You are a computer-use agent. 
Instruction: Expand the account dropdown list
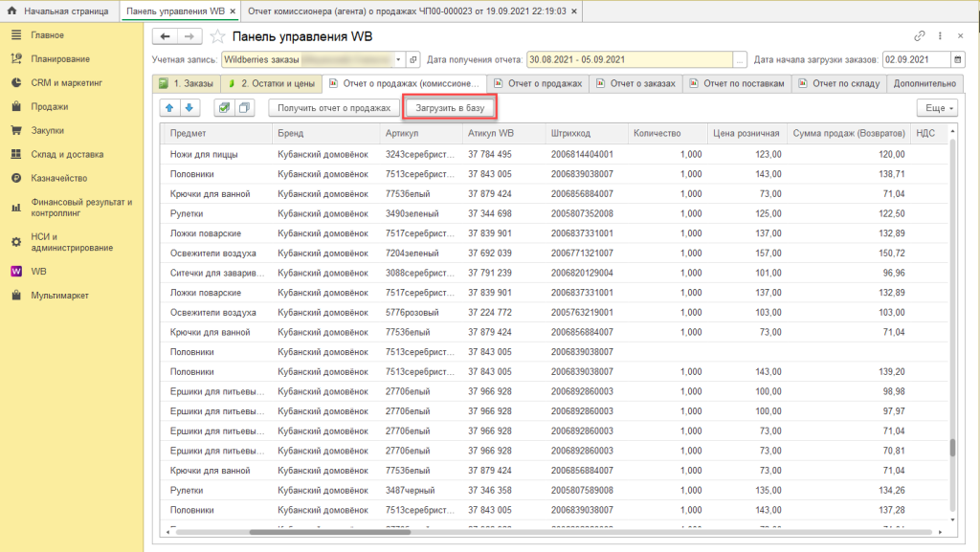pos(399,59)
